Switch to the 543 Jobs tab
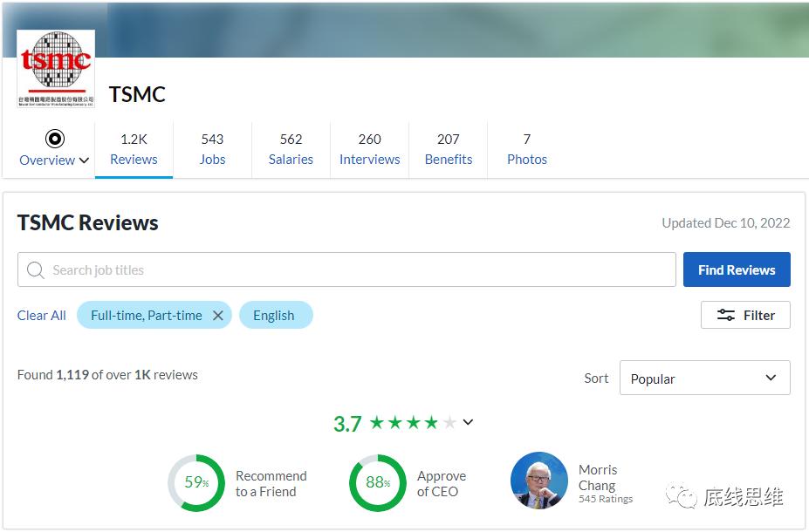 (x=213, y=149)
